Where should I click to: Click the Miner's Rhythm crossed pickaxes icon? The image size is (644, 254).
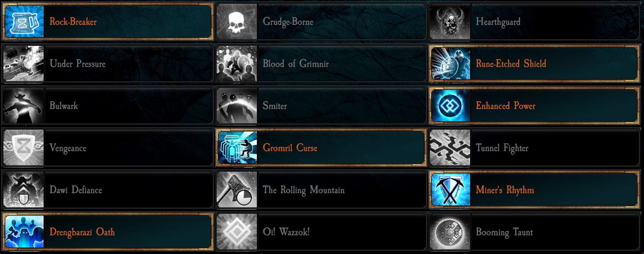(x=451, y=190)
